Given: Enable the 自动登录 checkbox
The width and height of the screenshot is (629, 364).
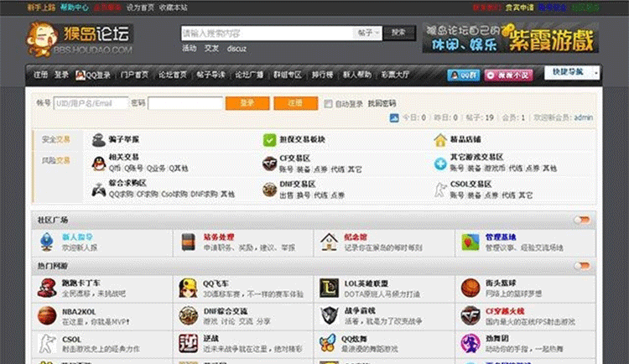Looking at the screenshot, I should pos(328,104).
